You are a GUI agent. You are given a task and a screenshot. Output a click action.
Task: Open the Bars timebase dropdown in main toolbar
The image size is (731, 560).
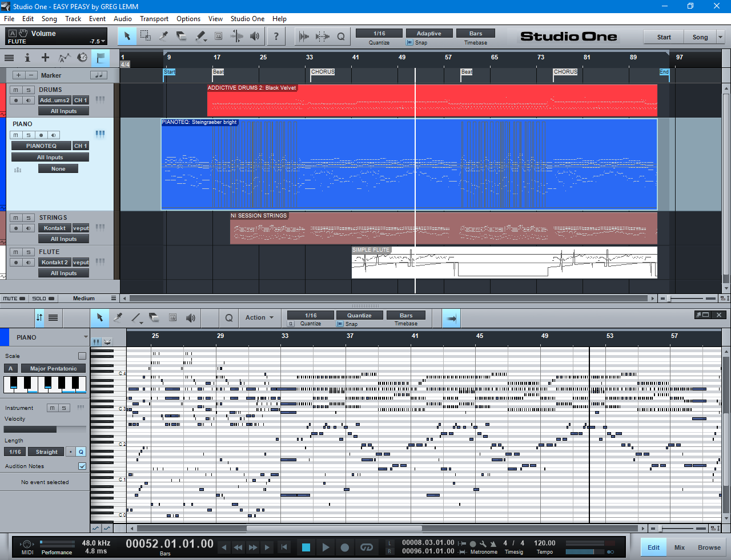click(x=476, y=34)
